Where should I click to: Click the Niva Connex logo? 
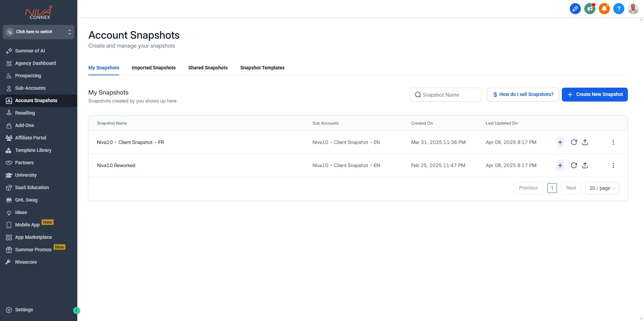pos(39,12)
